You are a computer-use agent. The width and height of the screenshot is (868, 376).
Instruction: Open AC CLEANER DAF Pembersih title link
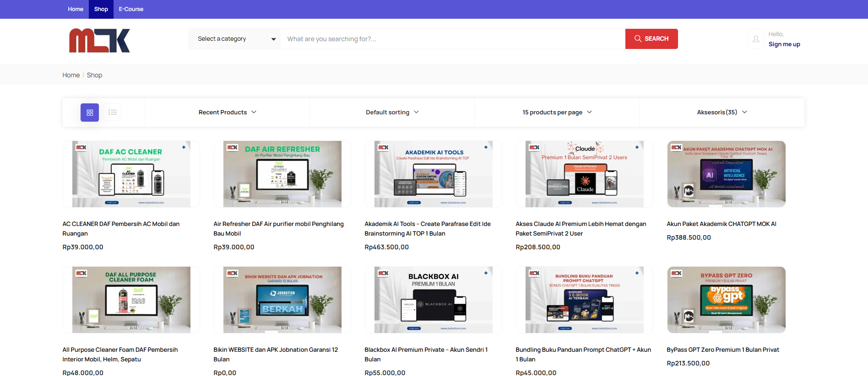121,229
